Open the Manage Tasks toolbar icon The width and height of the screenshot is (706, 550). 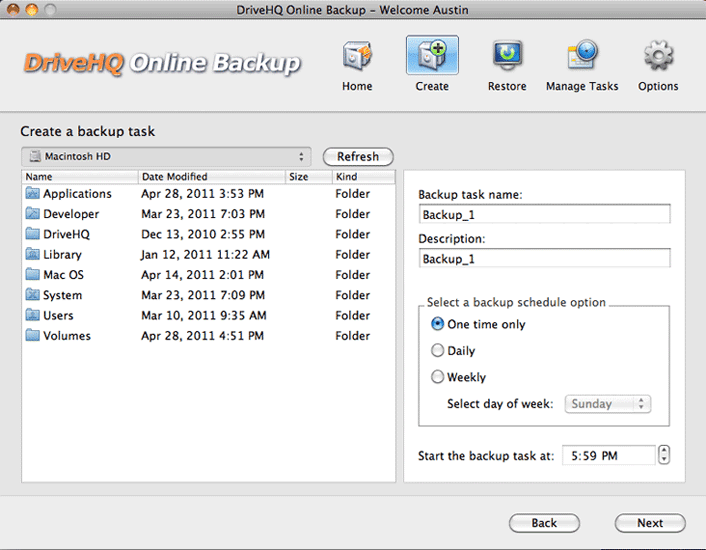pyautogui.click(x=582, y=57)
